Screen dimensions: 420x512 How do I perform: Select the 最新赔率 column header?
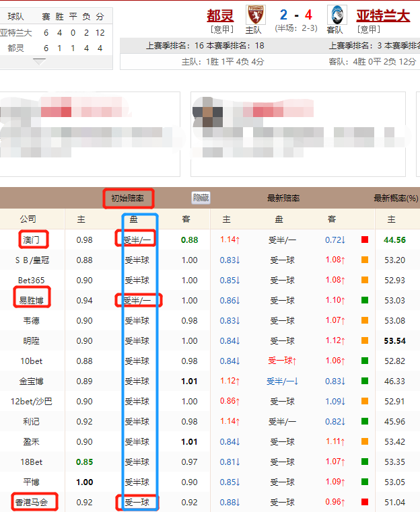pyautogui.click(x=283, y=198)
